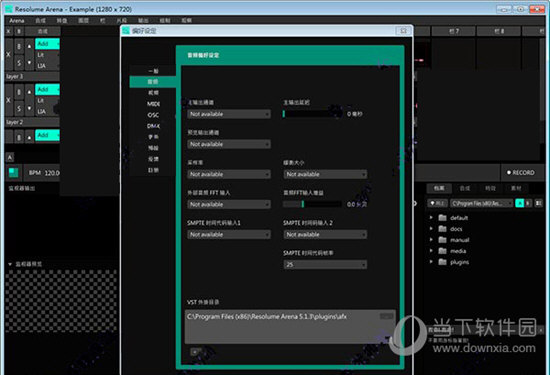
Task: Adjust the audio FFT input gain slider
Action: pyautogui.click(x=312, y=204)
